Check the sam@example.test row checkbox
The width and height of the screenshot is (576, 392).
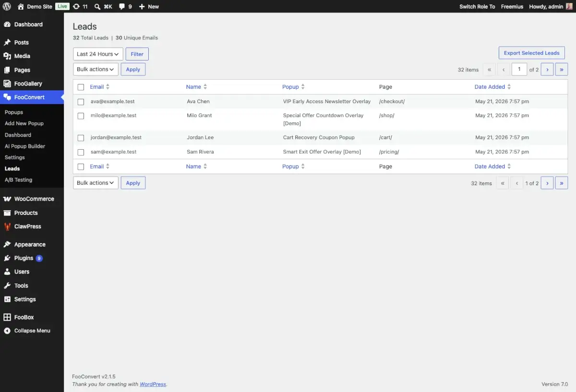pos(81,152)
